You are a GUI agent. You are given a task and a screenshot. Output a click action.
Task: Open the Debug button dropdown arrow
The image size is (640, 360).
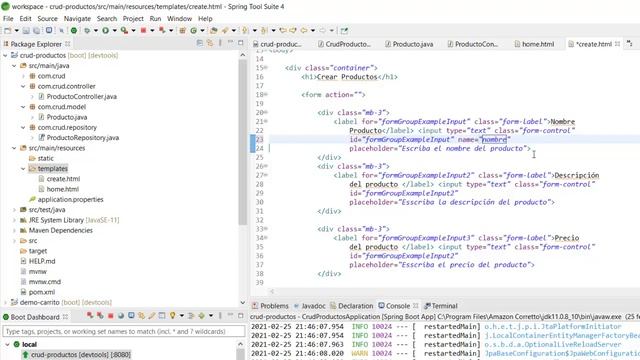pos(96,31)
